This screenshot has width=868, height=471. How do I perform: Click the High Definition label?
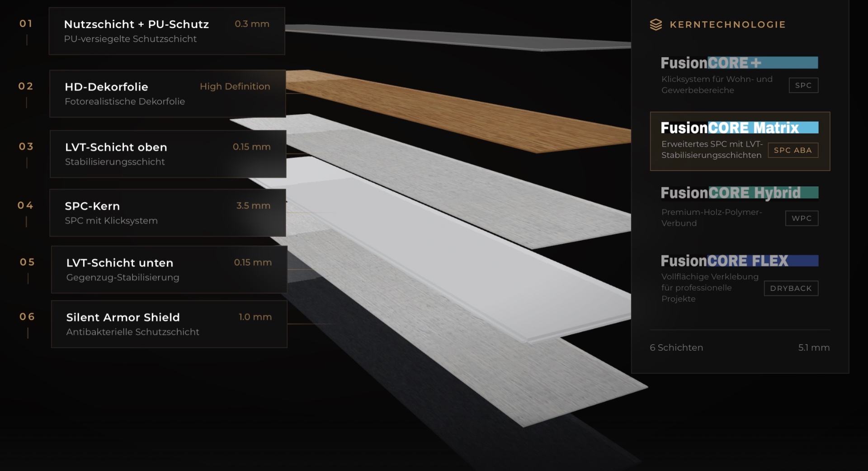click(x=235, y=86)
